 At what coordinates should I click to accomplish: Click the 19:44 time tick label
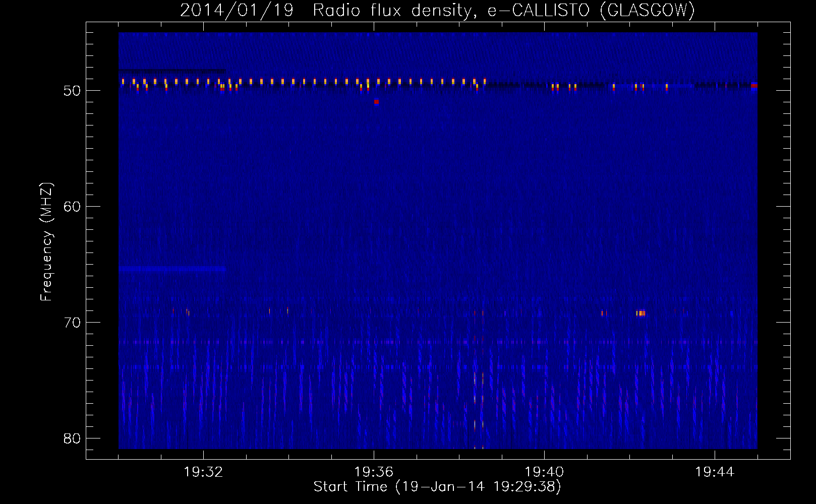click(x=715, y=472)
